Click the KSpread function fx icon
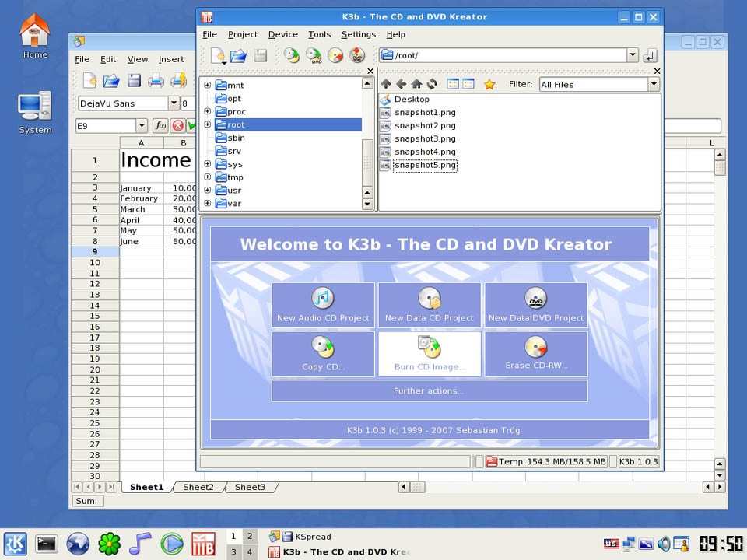The image size is (747, 560). [x=160, y=126]
